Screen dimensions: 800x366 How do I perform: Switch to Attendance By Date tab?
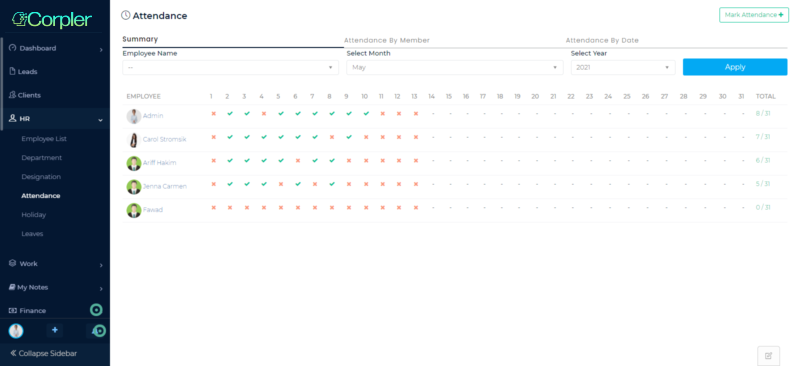pos(602,40)
